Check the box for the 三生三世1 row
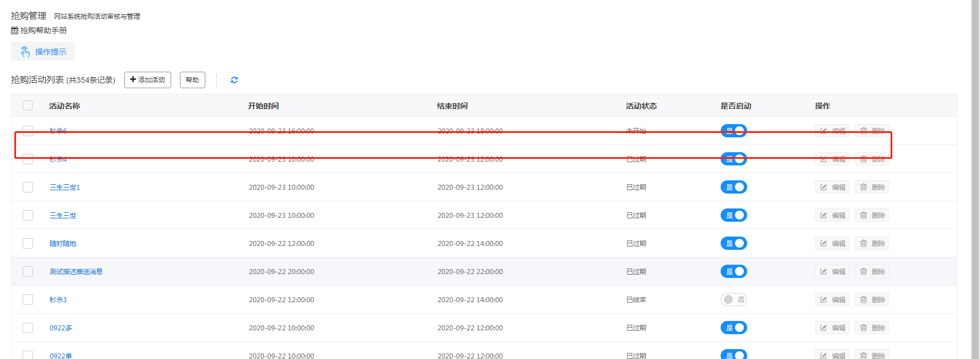Image resolution: width=980 pixels, height=359 pixels. click(x=28, y=187)
